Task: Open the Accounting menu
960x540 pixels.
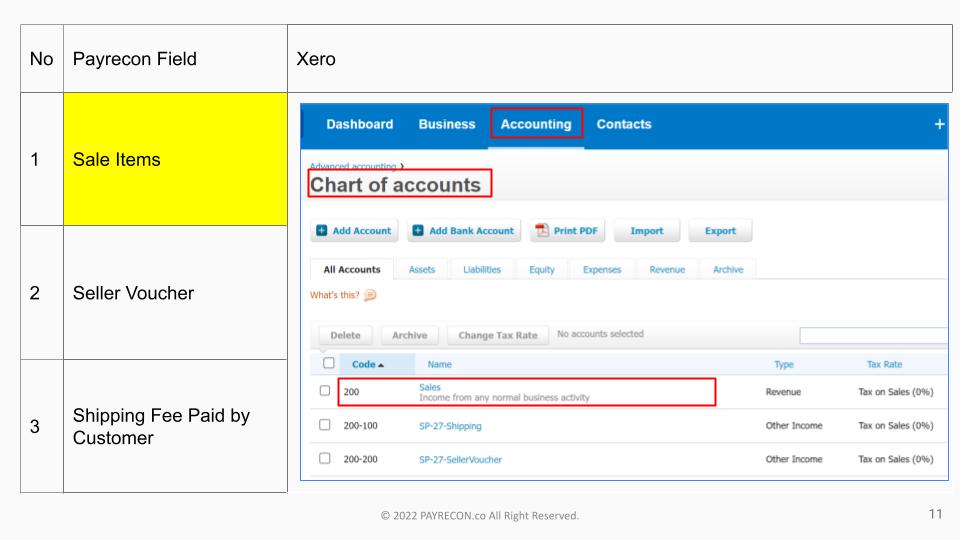Action: pyautogui.click(x=536, y=124)
